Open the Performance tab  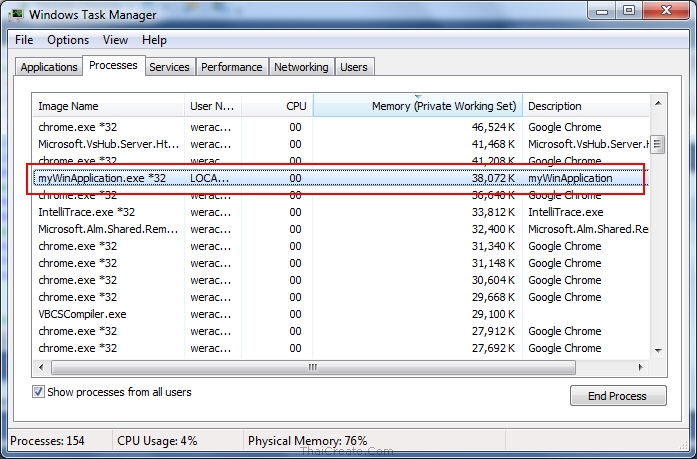[232, 67]
